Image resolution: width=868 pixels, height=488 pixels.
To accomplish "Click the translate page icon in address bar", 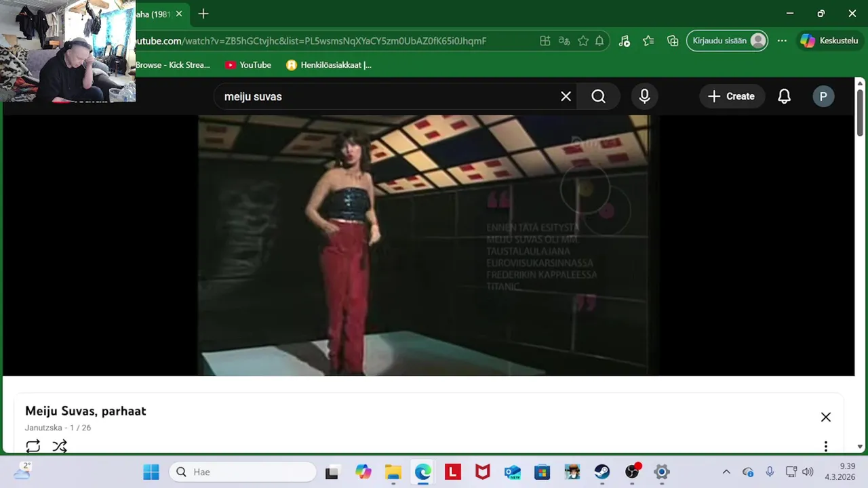I will click(x=564, y=41).
